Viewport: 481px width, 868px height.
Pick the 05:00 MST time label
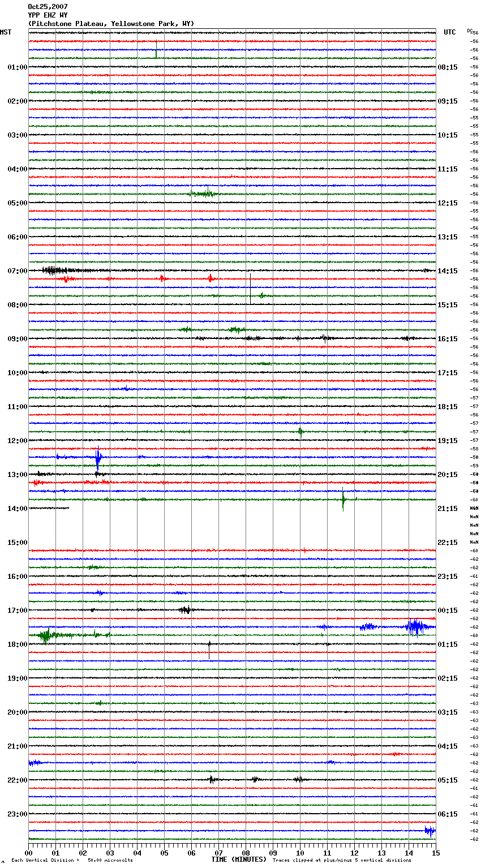click(18, 203)
